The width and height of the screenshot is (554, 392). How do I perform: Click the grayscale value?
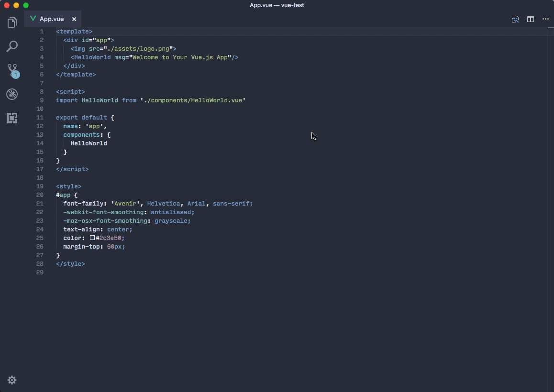coord(171,221)
